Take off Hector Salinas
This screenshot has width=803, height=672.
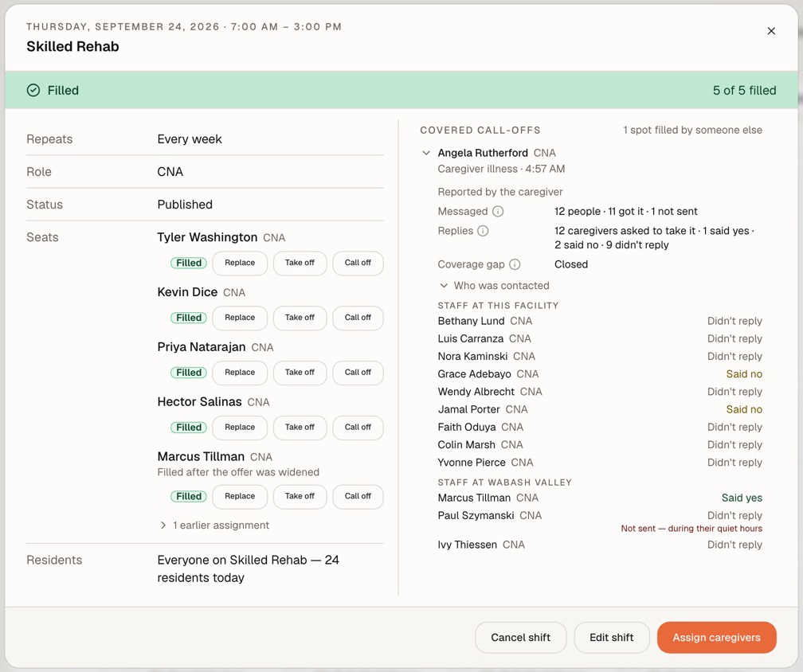point(300,428)
